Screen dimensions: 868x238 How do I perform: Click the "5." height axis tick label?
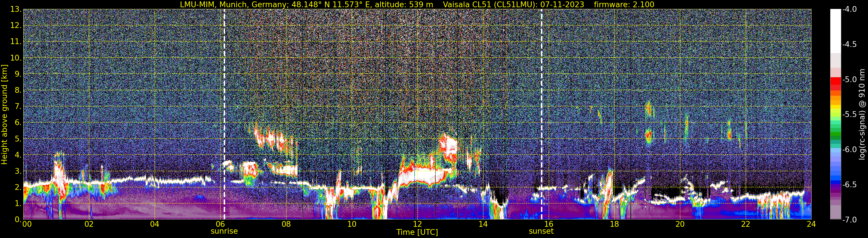[x=18, y=139]
